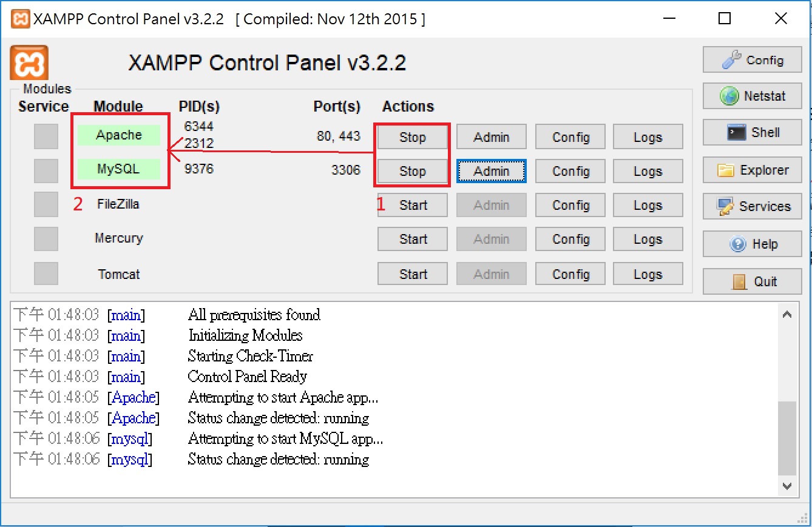Click MySQL port value 3306
Image resolution: width=812 pixels, height=527 pixels.
(346, 170)
